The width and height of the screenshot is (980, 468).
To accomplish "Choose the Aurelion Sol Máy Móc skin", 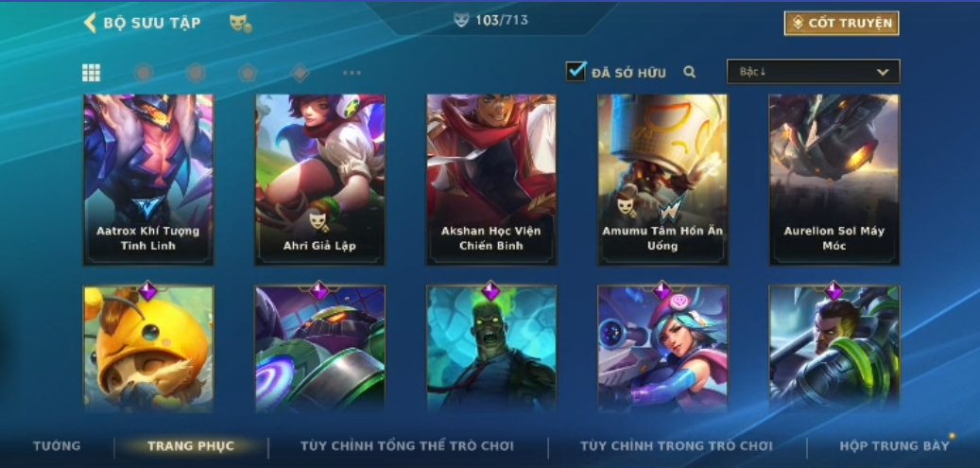I will point(834,180).
